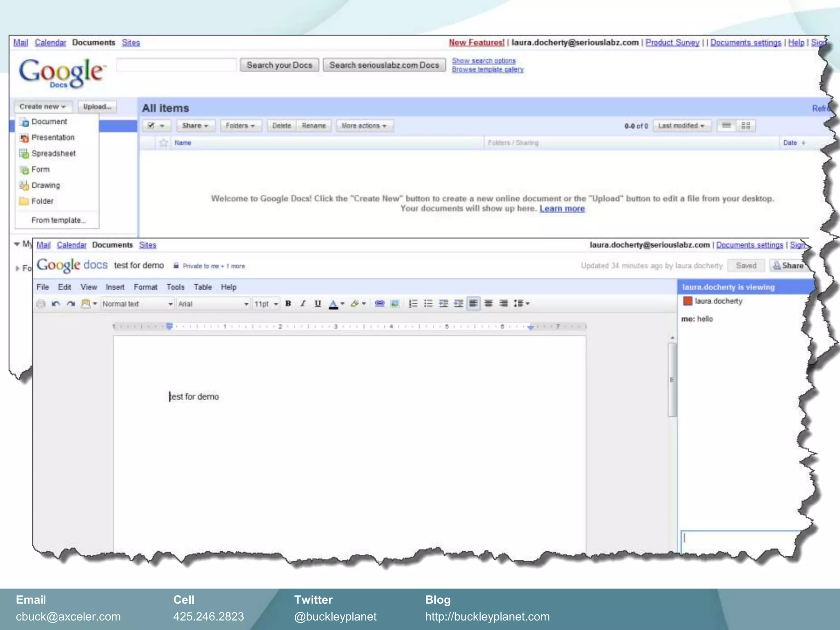Open the 11pt font size dropdown
Screen dimensions: 840x630
(266, 304)
